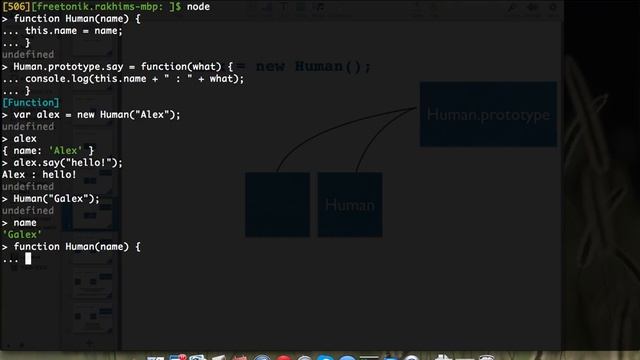
Task: Click the "> name" input line
Action: pyautogui.click(x=19, y=223)
